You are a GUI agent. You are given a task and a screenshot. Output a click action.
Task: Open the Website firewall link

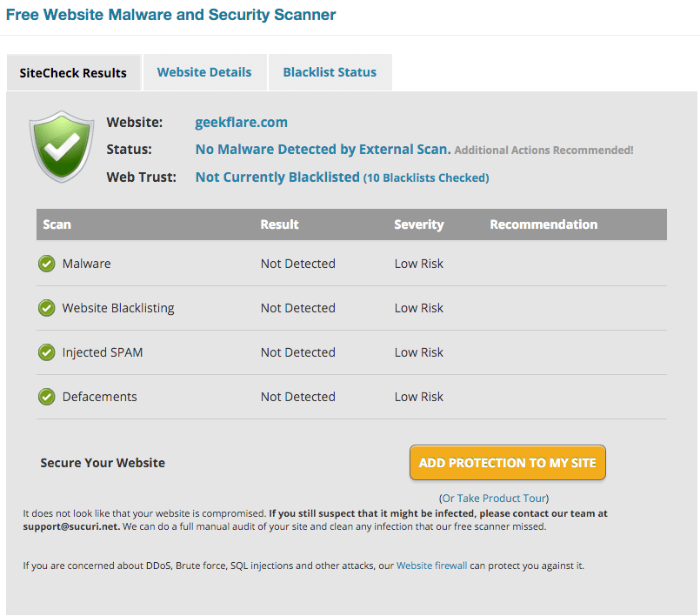click(x=431, y=566)
